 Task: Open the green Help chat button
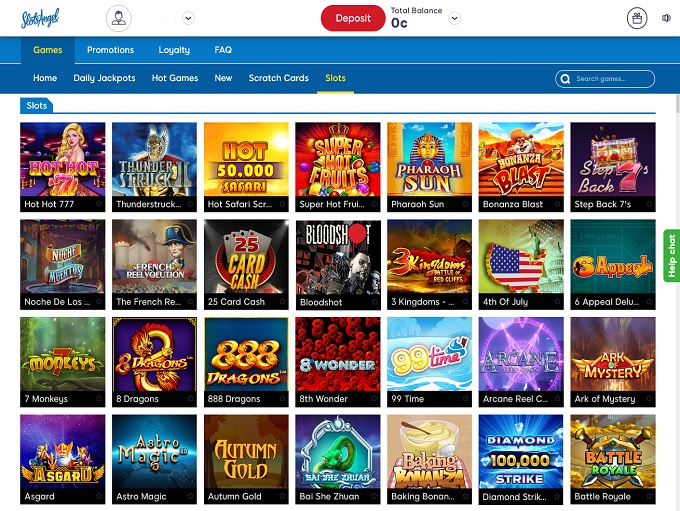pyautogui.click(x=671, y=255)
